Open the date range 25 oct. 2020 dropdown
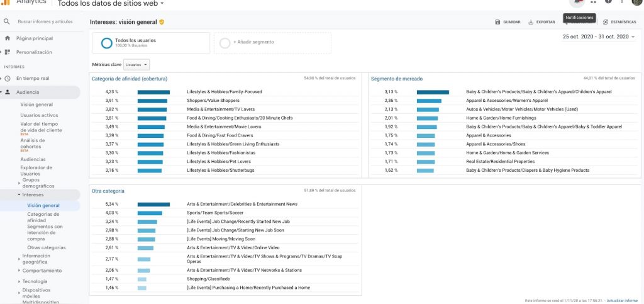The width and height of the screenshot is (644, 304). [x=599, y=37]
